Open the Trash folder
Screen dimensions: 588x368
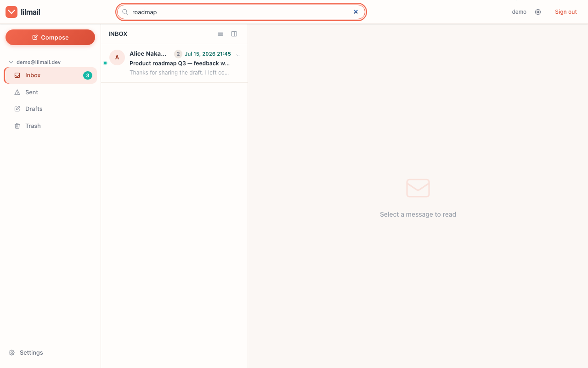click(51, 126)
